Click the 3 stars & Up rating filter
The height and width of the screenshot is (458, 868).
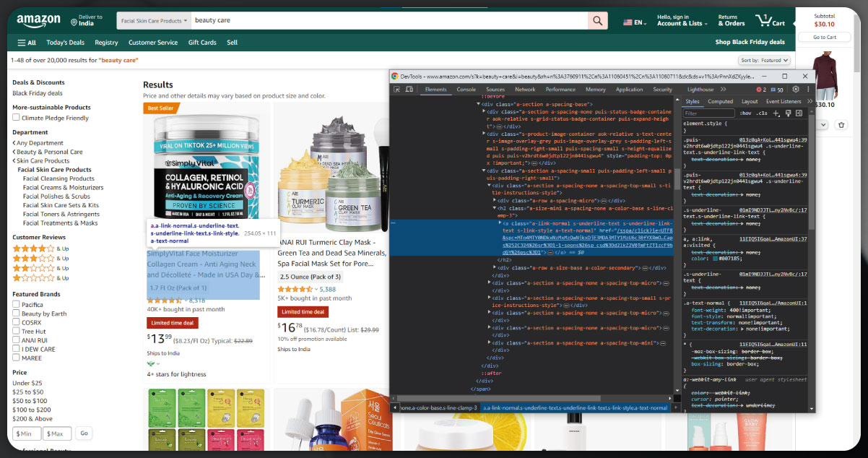tap(41, 258)
